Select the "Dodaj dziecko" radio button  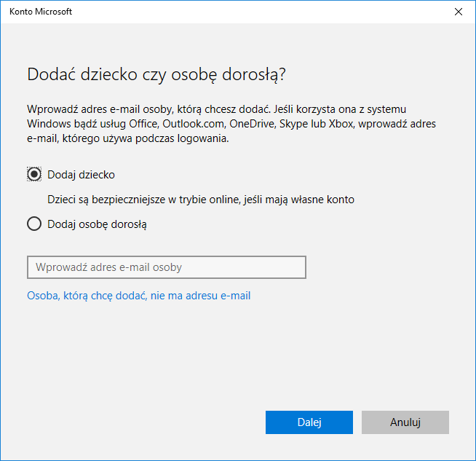pos(34,175)
